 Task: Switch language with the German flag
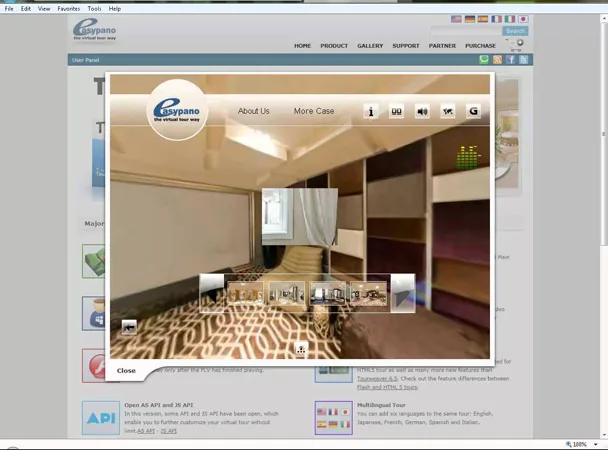pos(470,19)
